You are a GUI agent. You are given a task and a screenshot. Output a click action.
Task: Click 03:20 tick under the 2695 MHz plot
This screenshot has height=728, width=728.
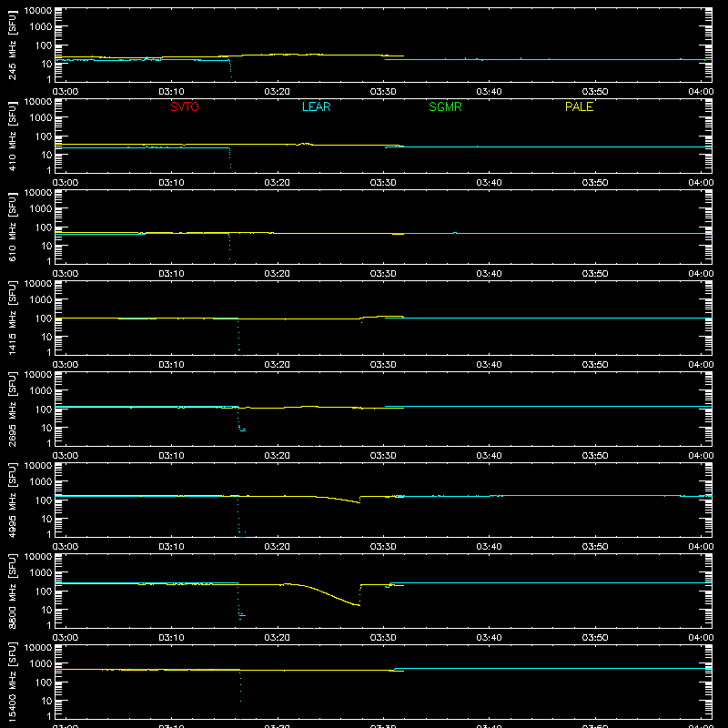pos(278,456)
